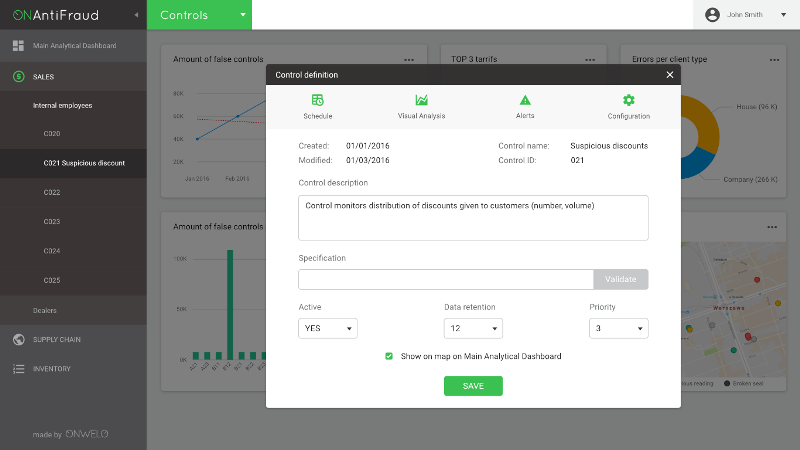Open the Alerts warning triangle icon
Image resolution: width=800 pixels, height=450 pixels.
click(524, 100)
